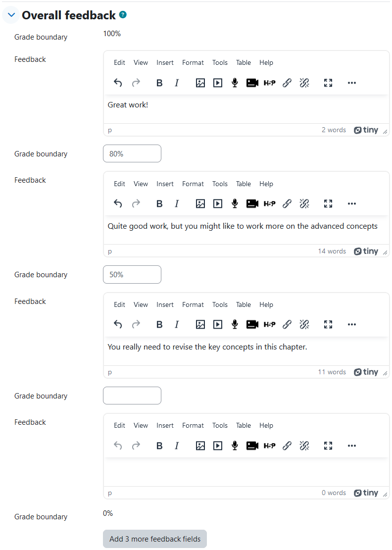This screenshot has height=550, width=392.
Task: Insert link in 'You really need to revise' editor
Action: coord(287,324)
